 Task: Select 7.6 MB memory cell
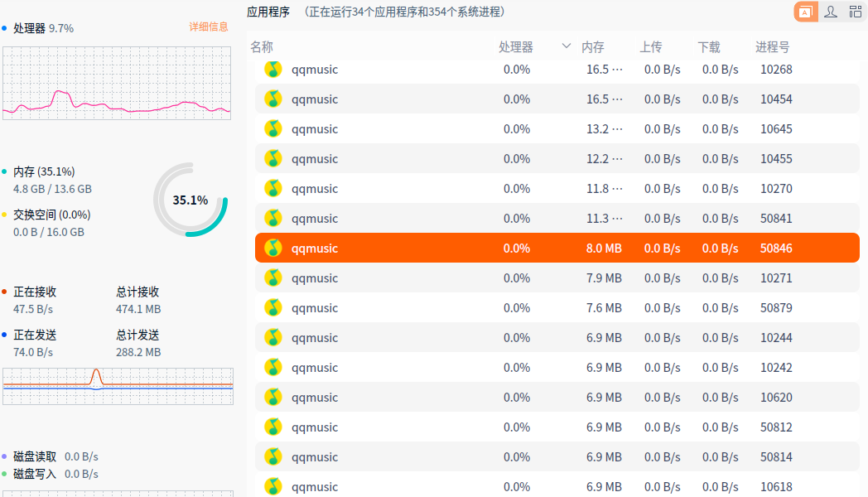pos(604,307)
